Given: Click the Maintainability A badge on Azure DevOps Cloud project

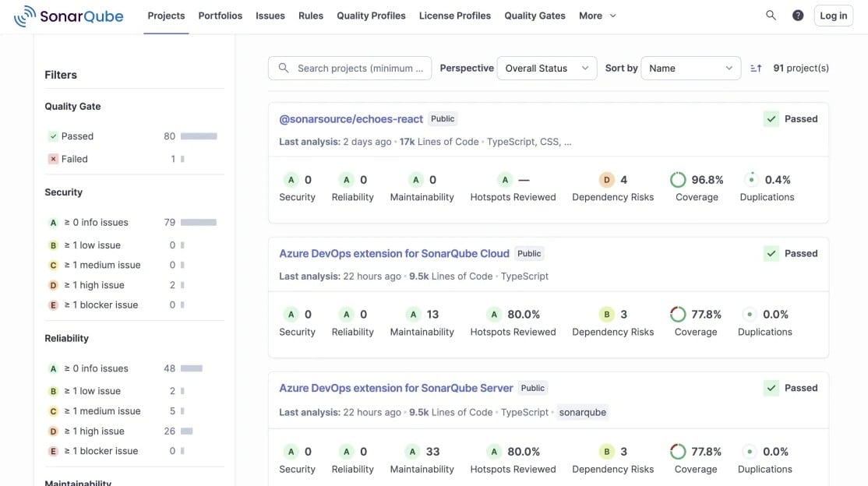Looking at the screenshot, I should 412,314.
